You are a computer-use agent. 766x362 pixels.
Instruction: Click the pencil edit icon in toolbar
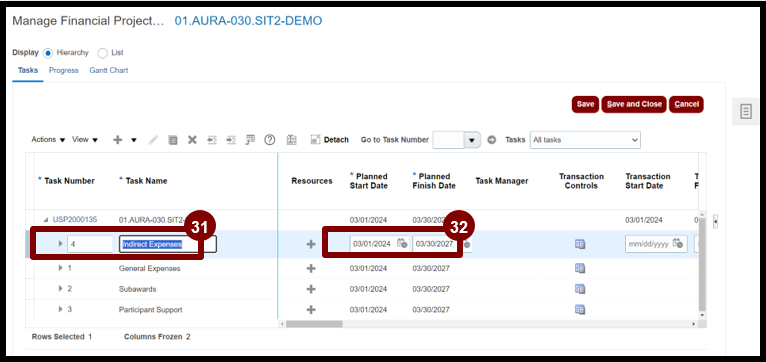pos(153,140)
